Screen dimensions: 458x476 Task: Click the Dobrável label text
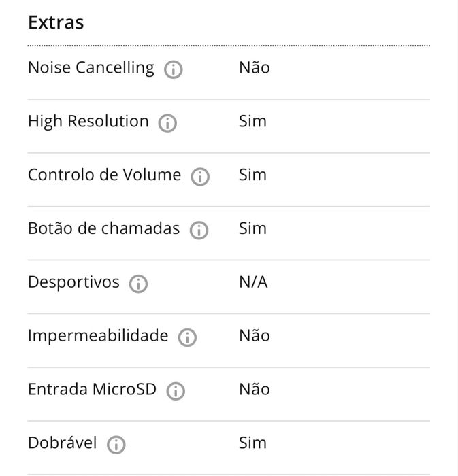pyautogui.click(x=63, y=443)
